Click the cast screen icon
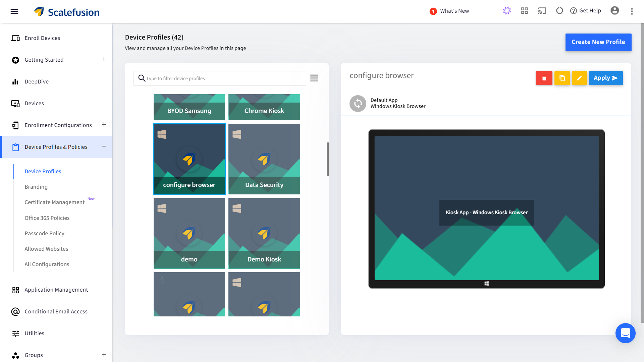Image resolution: width=644 pixels, height=362 pixels. (x=542, y=11)
